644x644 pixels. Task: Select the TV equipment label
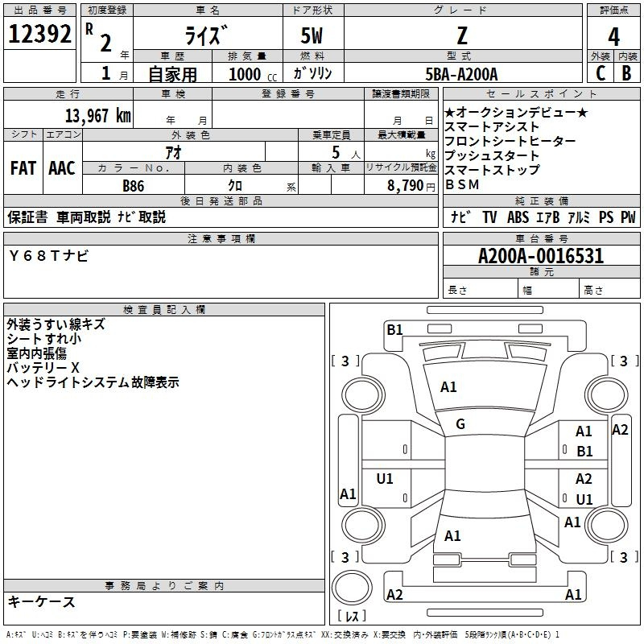point(489,217)
